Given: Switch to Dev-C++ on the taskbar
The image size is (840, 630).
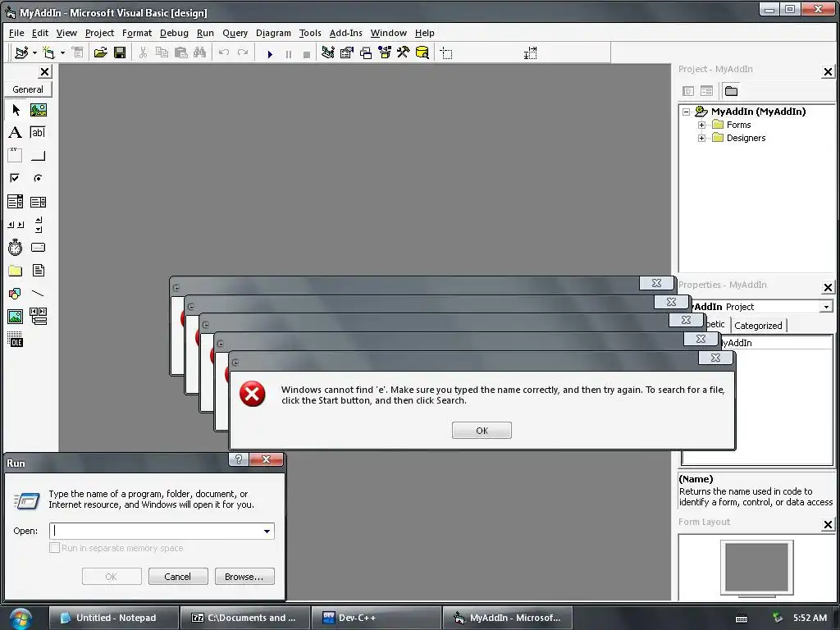Looking at the screenshot, I should click(x=376, y=618).
